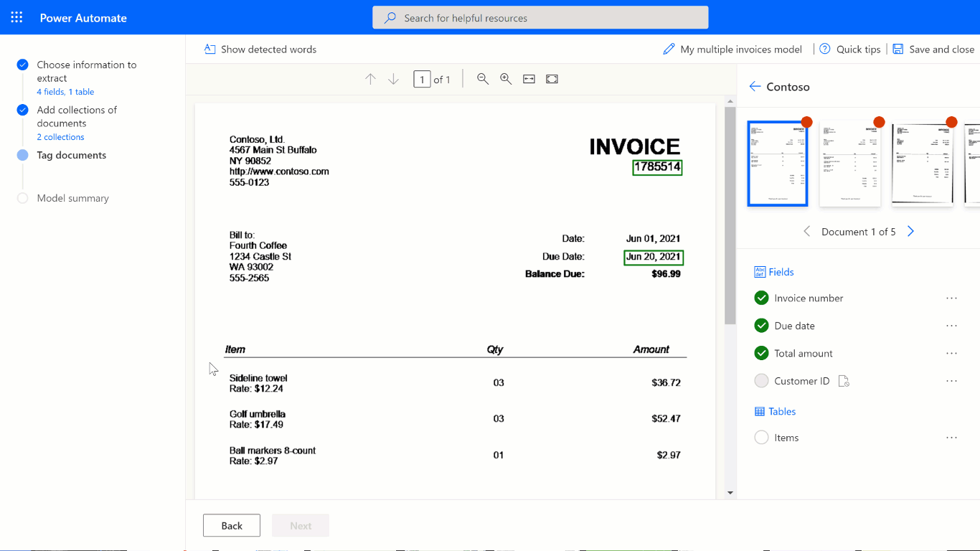Click Save and close
Screen dimensions: 980x551
[x=933, y=50]
